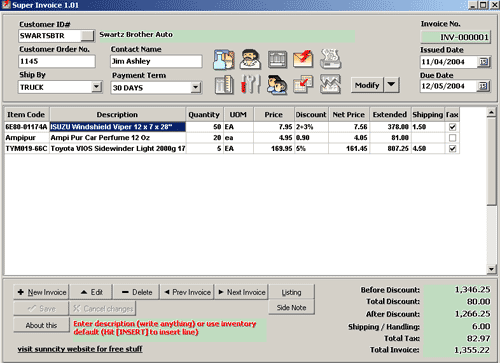500x363 pixels.
Task: Click the Super Invoice title bar icon
Action: point(5,5)
